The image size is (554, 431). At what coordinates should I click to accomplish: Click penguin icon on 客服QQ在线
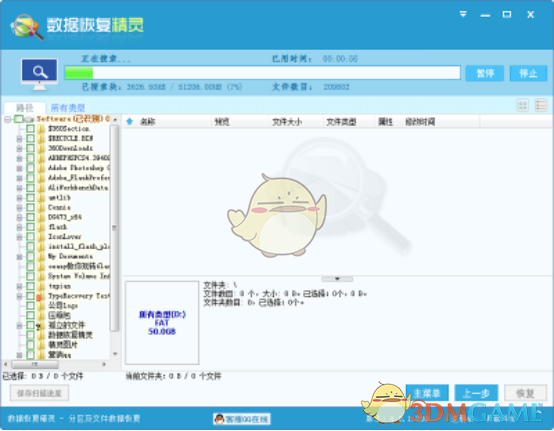tap(219, 419)
